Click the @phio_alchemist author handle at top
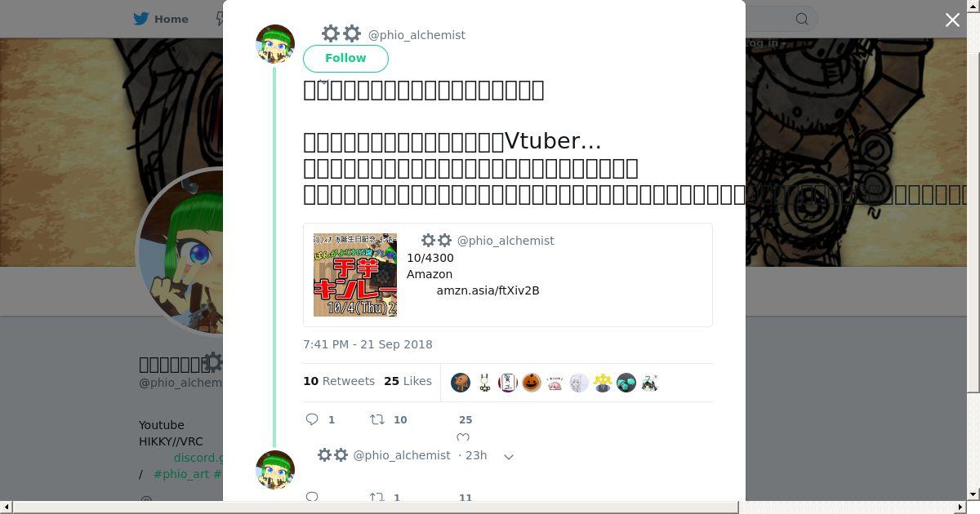This screenshot has height=514, width=980. click(x=416, y=35)
